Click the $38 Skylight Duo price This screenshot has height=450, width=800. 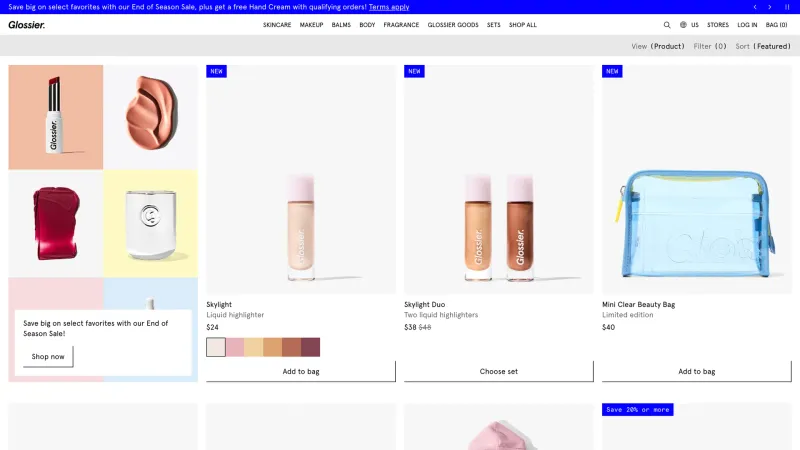point(410,327)
